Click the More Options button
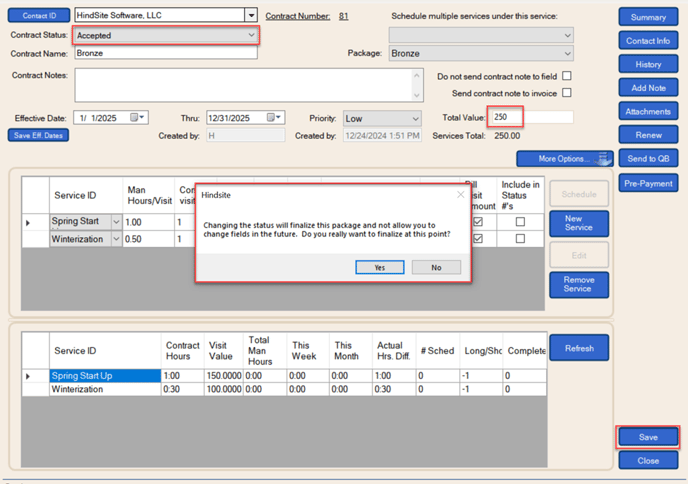Image resolution: width=688 pixels, height=484 pixels. [x=565, y=159]
